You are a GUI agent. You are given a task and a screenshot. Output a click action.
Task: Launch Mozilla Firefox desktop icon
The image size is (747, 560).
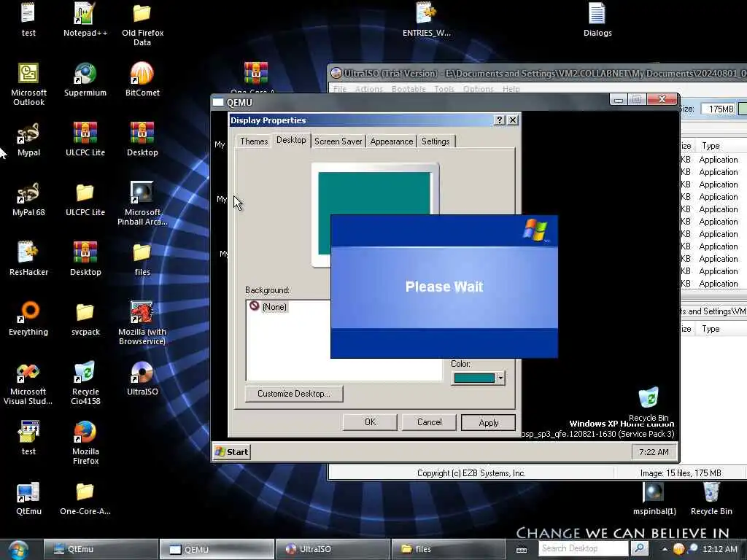85,443
